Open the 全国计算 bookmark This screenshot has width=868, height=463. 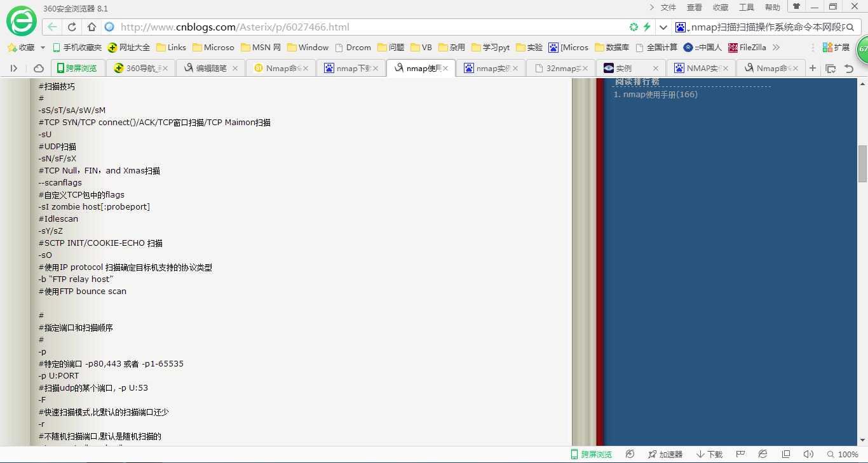656,48
